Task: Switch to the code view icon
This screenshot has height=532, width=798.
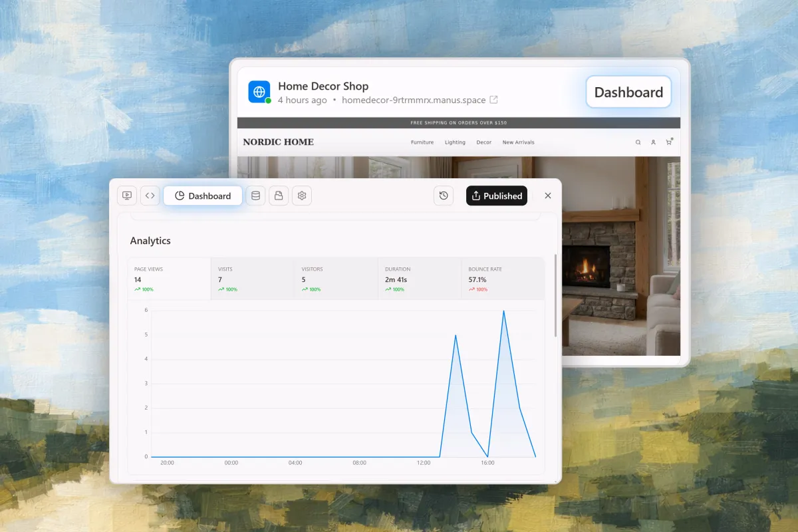Action: pos(150,196)
